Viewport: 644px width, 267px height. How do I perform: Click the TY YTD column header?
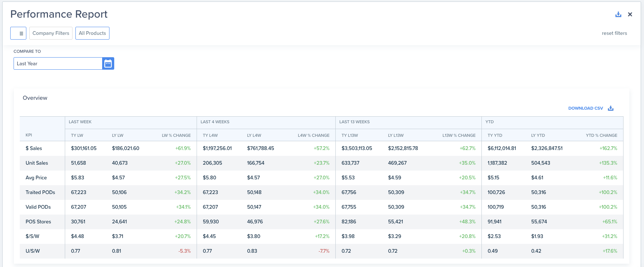(495, 135)
